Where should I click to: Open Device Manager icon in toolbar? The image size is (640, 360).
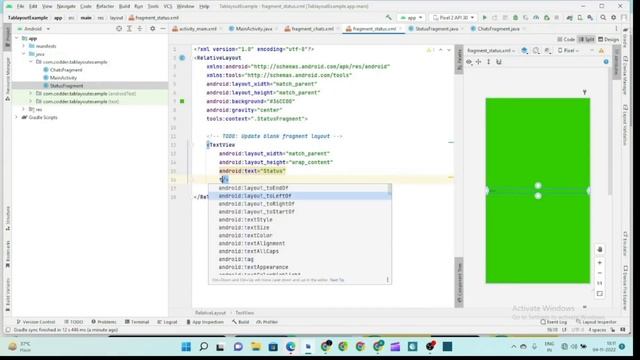580,18
